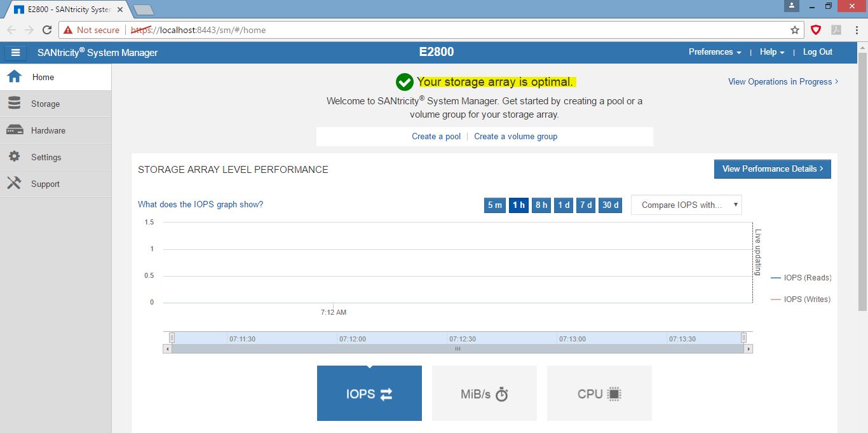Image resolution: width=868 pixels, height=433 pixels.
Task: Click the hamburger menu icon
Action: click(x=15, y=52)
